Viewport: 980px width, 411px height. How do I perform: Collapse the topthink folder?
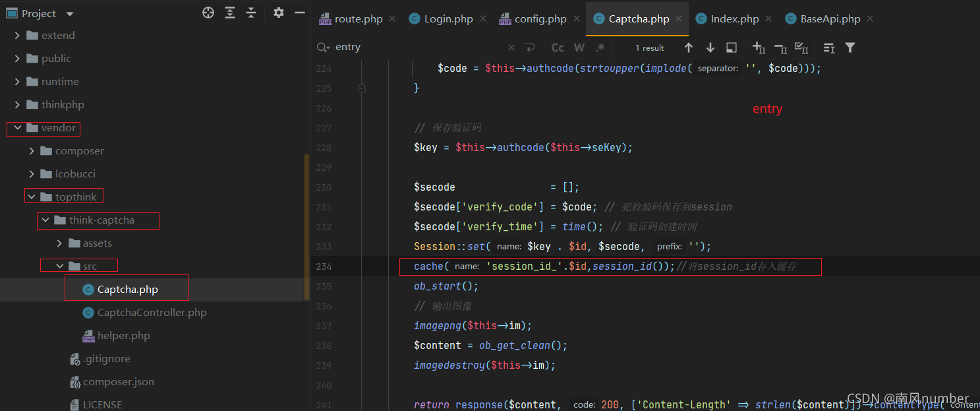(x=32, y=197)
